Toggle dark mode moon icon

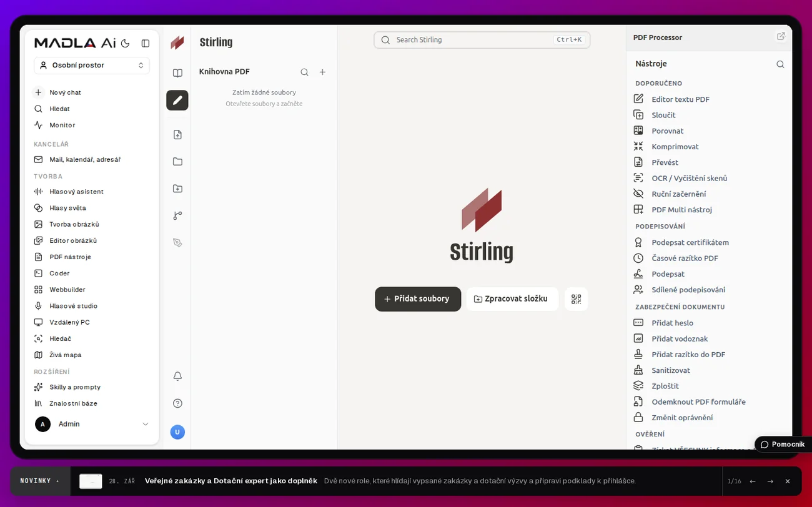tap(125, 43)
